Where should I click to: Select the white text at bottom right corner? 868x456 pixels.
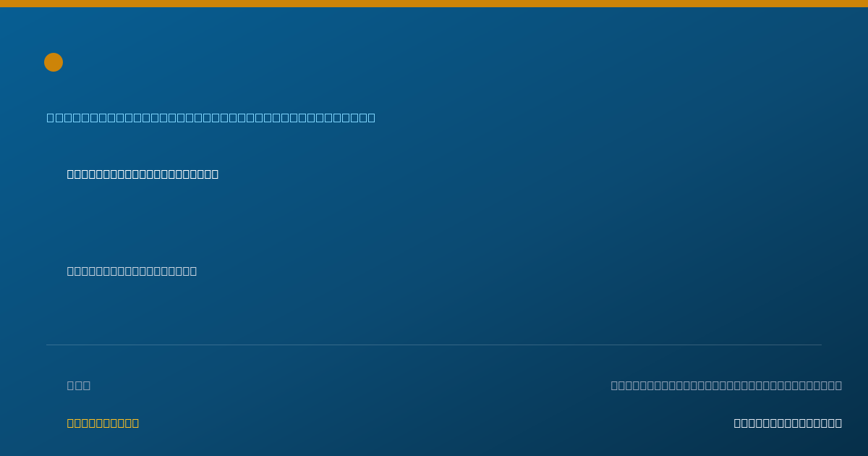click(x=788, y=423)
